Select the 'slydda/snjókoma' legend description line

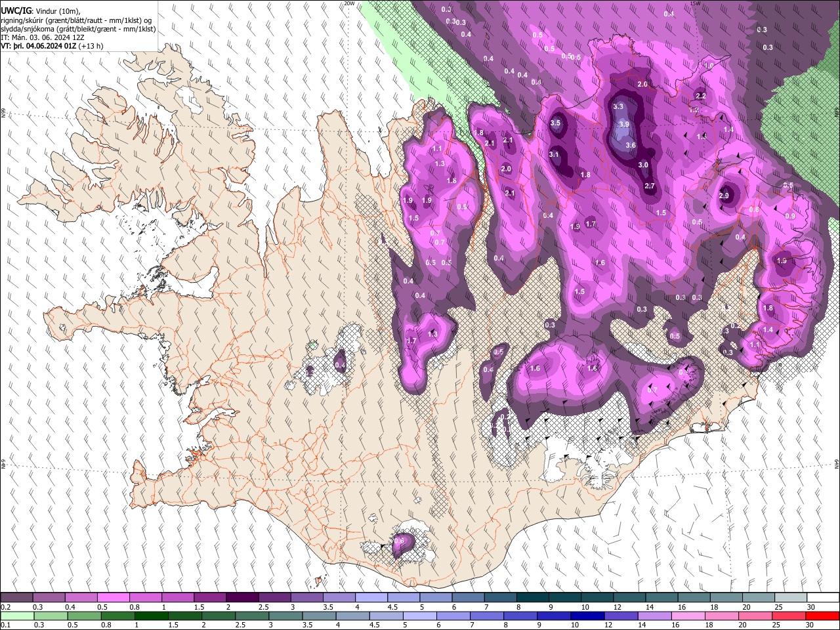[78, 29]
